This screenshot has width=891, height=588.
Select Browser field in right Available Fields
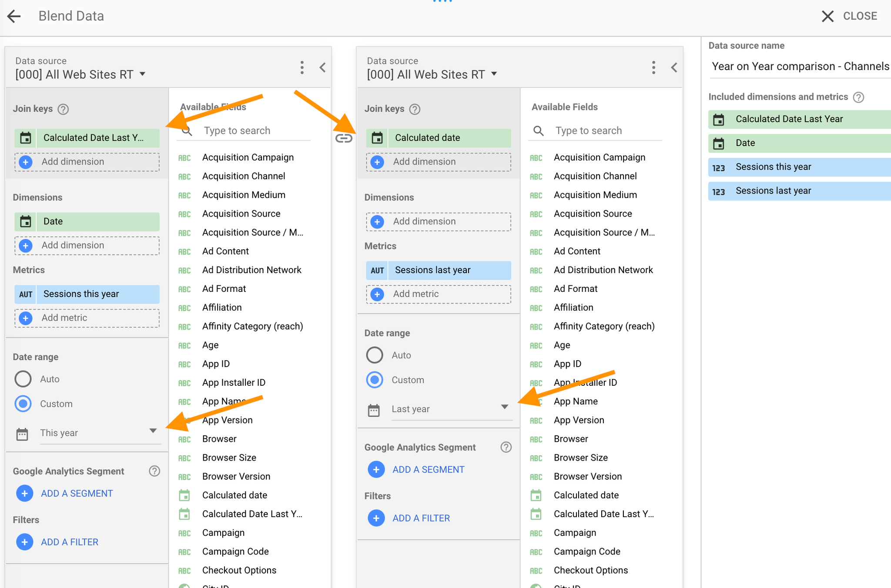pos(571,439)
